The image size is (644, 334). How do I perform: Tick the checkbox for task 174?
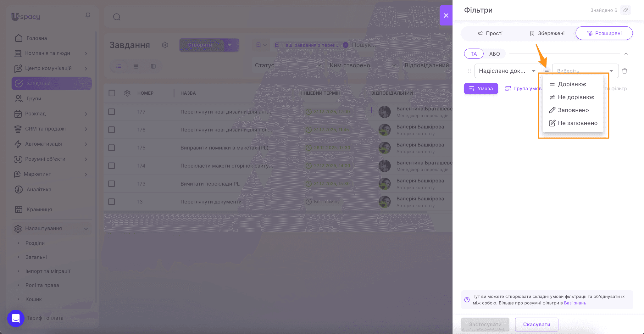click(112, 166)
